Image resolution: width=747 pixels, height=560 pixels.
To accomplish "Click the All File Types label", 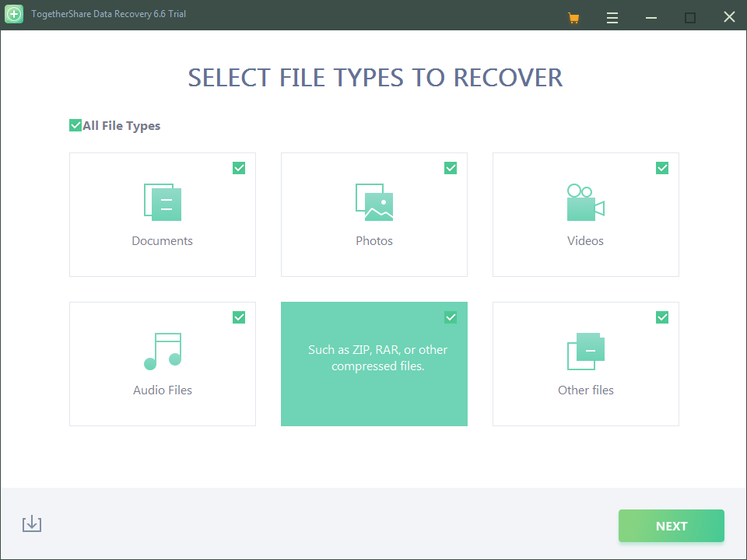I will [121, 126].
